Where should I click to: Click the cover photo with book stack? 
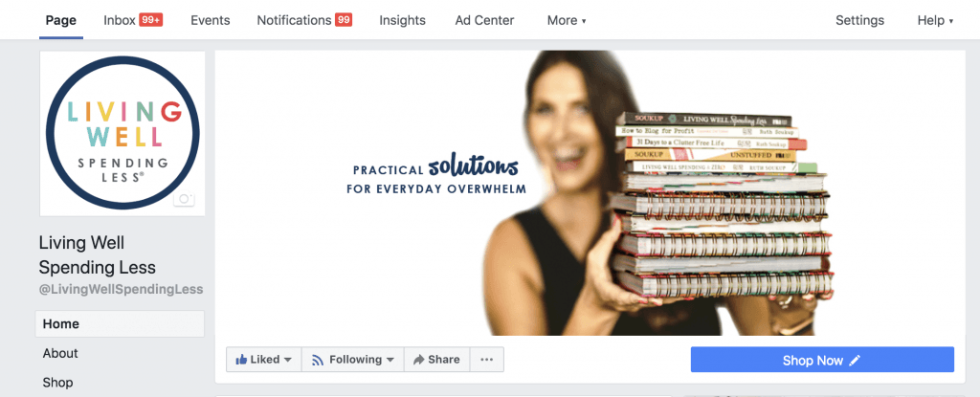click(x=590, y=192)
